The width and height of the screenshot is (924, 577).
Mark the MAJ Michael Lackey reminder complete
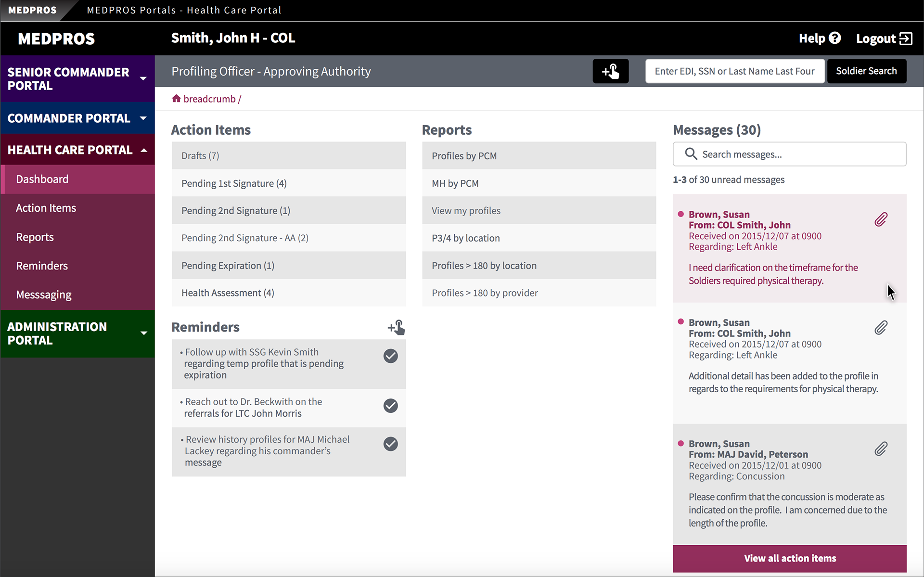coord(390,444)
